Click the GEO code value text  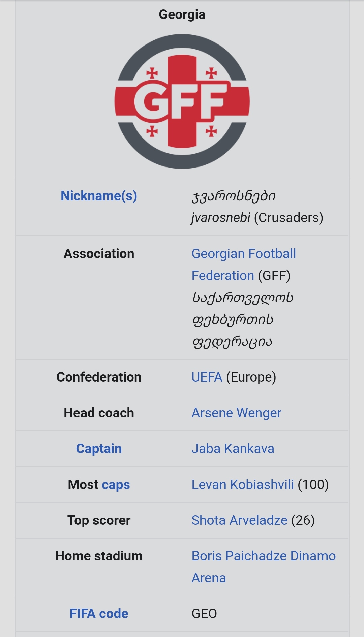click(204, 614)
